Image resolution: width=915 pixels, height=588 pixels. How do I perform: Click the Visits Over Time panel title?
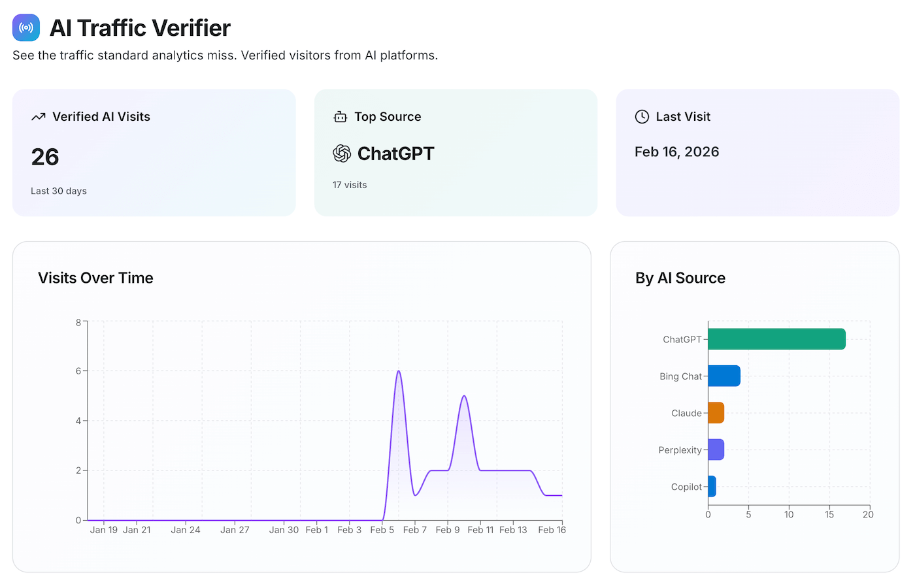pyautogui.click(x=95, y=278)
